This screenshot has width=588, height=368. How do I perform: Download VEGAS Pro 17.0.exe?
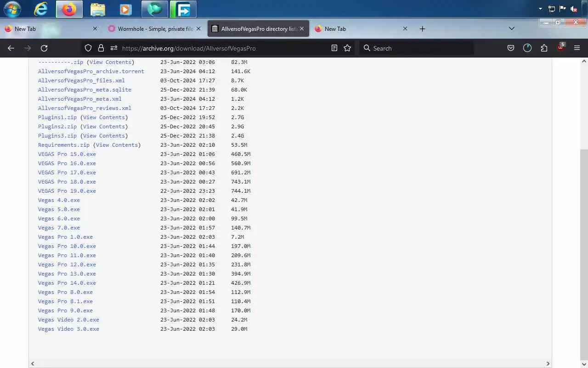[67, 172]
